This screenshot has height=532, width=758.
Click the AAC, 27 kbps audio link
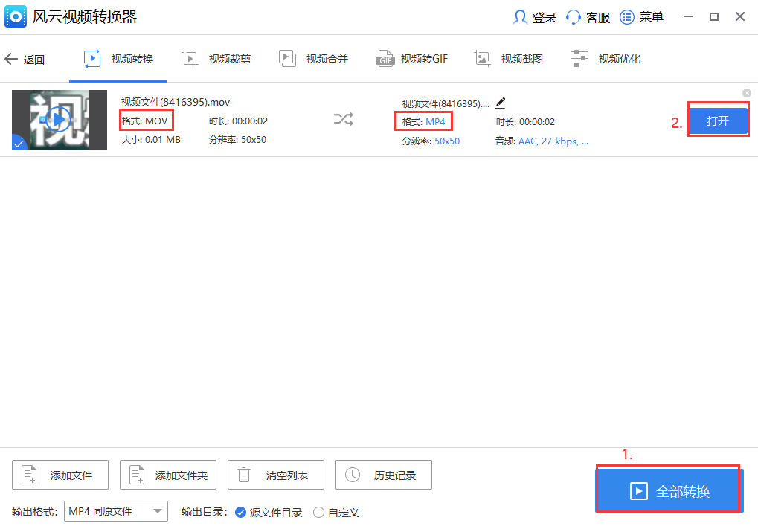click(x=553, y=141)
